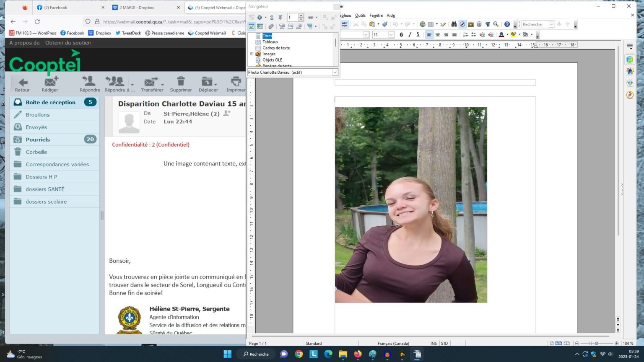Screen dimensions: 644x362
Task: Click the highlighting color swatch button
Action: tap(513, 35)
